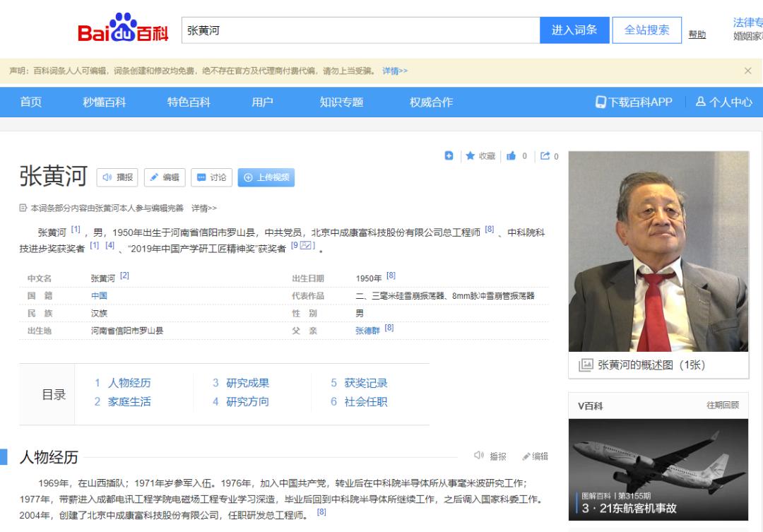The width and height of the screenshot is (763, 532).
Task: Click the thumbs-up like icon
Action: click(512, 156)
